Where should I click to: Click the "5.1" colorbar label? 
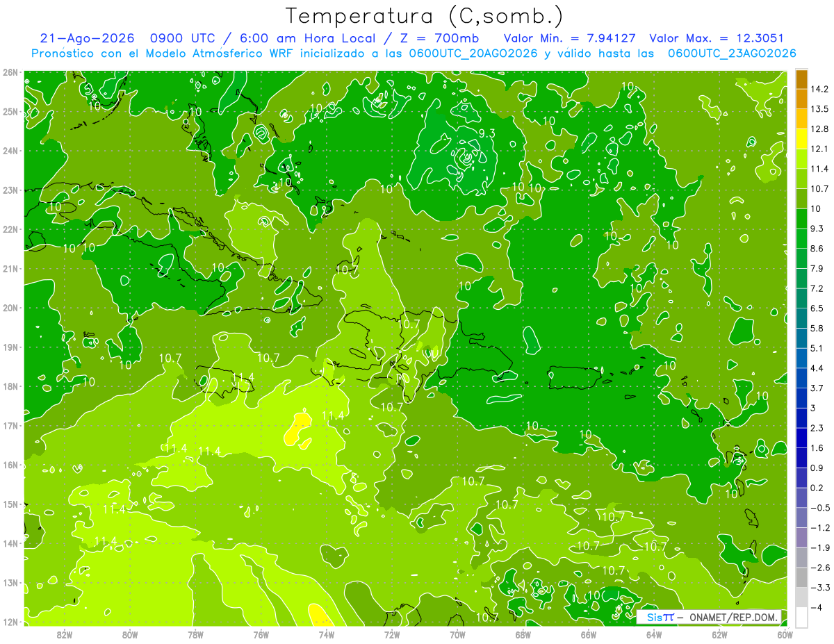click(817, 348)
